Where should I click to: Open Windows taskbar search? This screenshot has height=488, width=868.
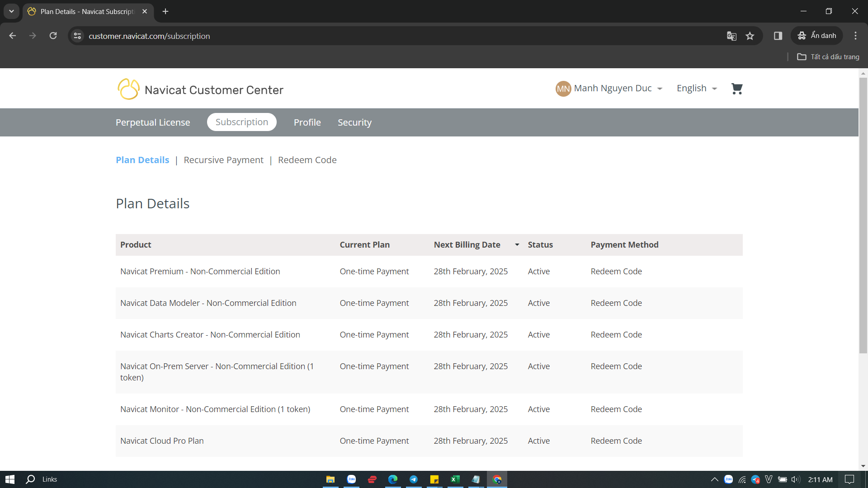pyautogui.click(x=31, y=479)
